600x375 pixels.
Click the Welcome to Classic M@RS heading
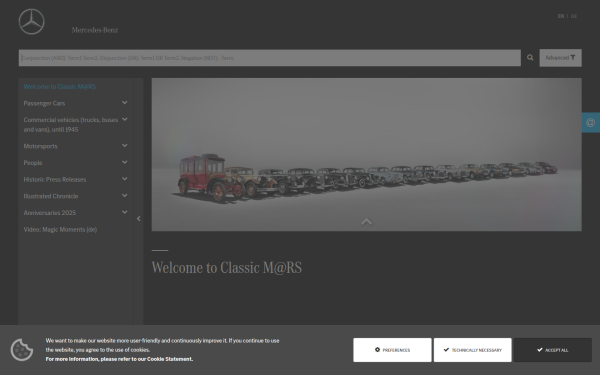[227, 267]
